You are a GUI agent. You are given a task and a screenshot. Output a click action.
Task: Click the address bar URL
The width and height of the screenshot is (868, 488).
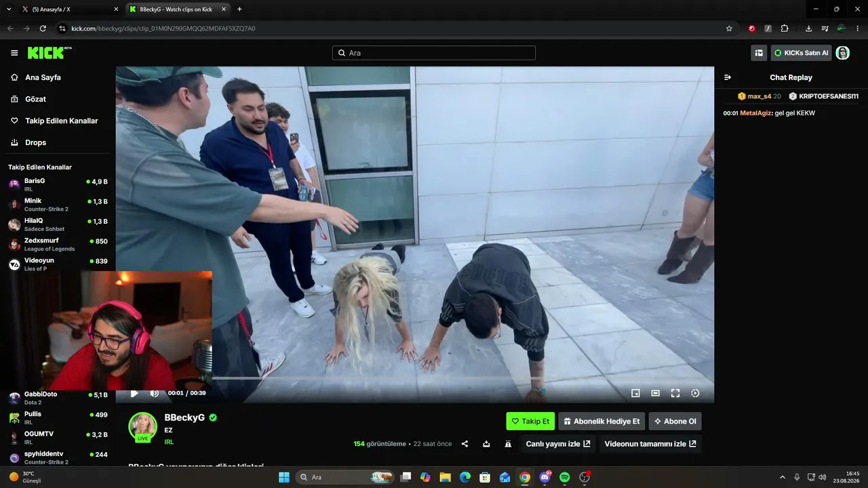click(x=163, y=28)
